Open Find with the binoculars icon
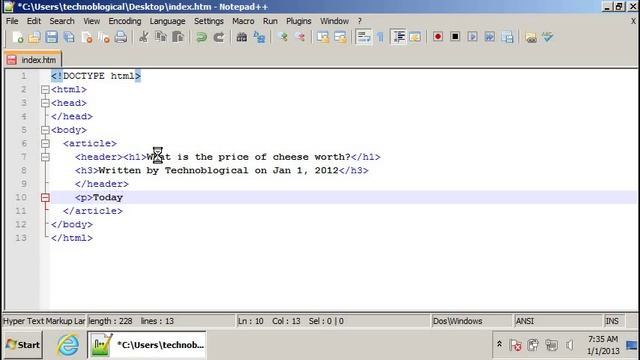Screen dimensions: 640x360 242,37
